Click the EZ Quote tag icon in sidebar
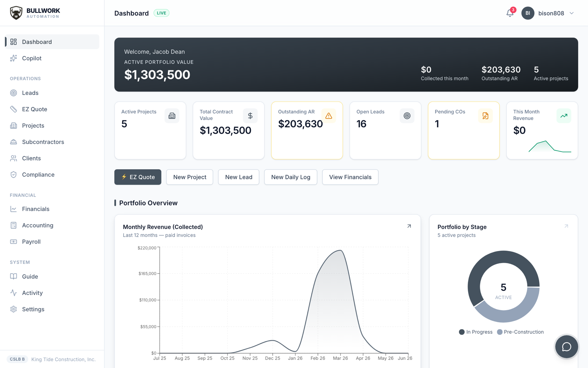This screenshot has height=368, width=588. tap(14, 109)
